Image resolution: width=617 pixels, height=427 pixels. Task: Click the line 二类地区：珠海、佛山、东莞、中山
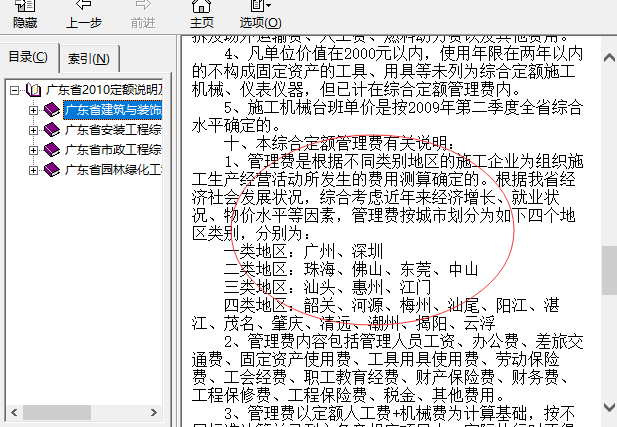(351, 270)
